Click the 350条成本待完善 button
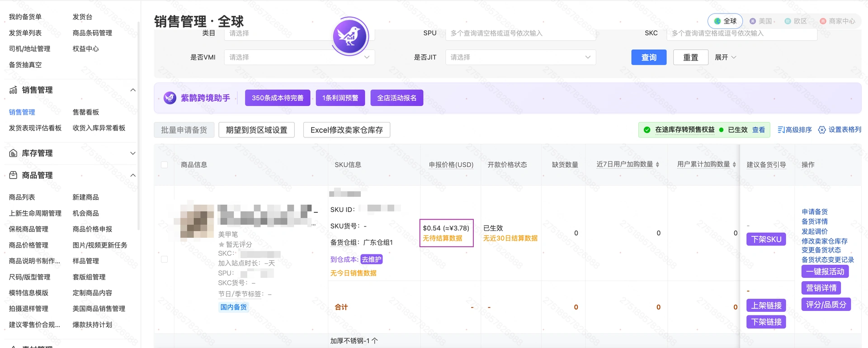Image resolution: width=868 pixels, height=348 pixels. point(278,98)
